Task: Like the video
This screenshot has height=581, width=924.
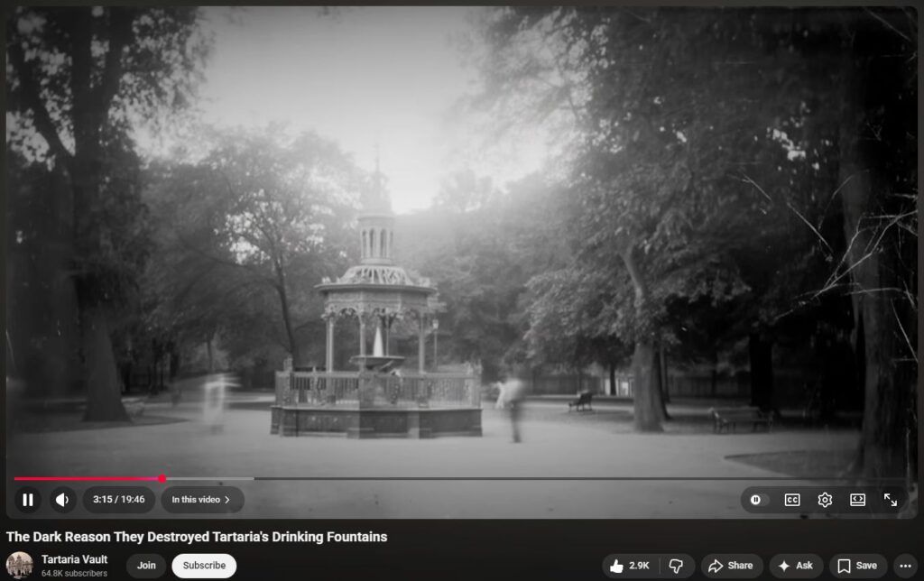Action: 630,566
